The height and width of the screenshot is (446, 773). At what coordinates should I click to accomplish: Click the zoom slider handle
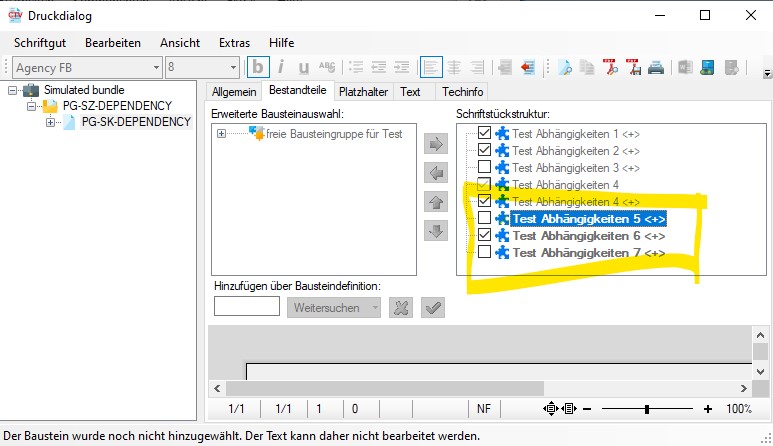click(x=647, y=409)
